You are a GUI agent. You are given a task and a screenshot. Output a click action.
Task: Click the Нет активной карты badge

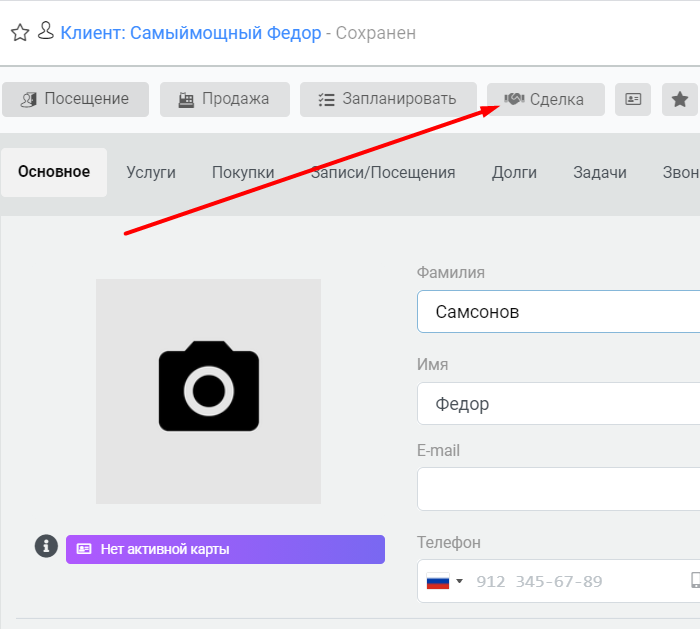click(225, 549)
